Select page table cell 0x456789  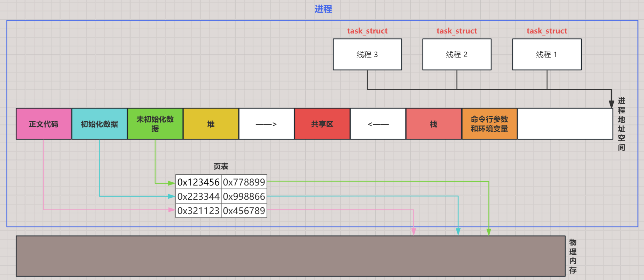pyautogui.click(x=244, y=211)
